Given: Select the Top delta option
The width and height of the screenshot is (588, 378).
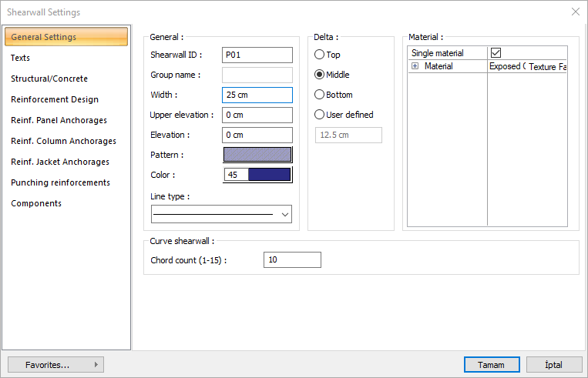Looking at the screenshot, I should click(x=320, y=55).
